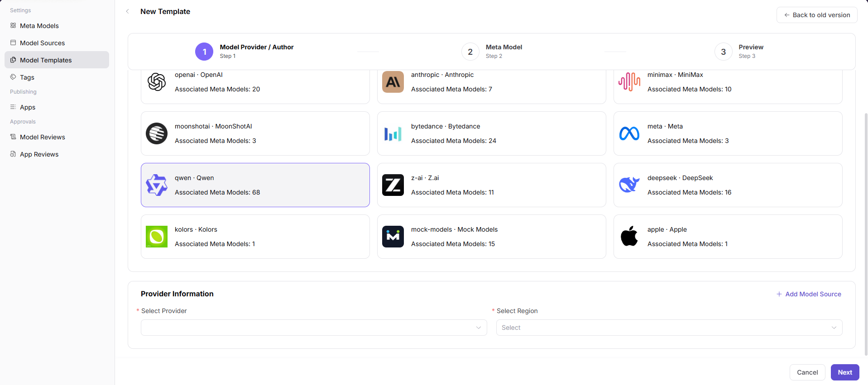This screenshot has height=385, width=868.
Task: Click the MoonShotAI logo icon
Action: [157, 133]
